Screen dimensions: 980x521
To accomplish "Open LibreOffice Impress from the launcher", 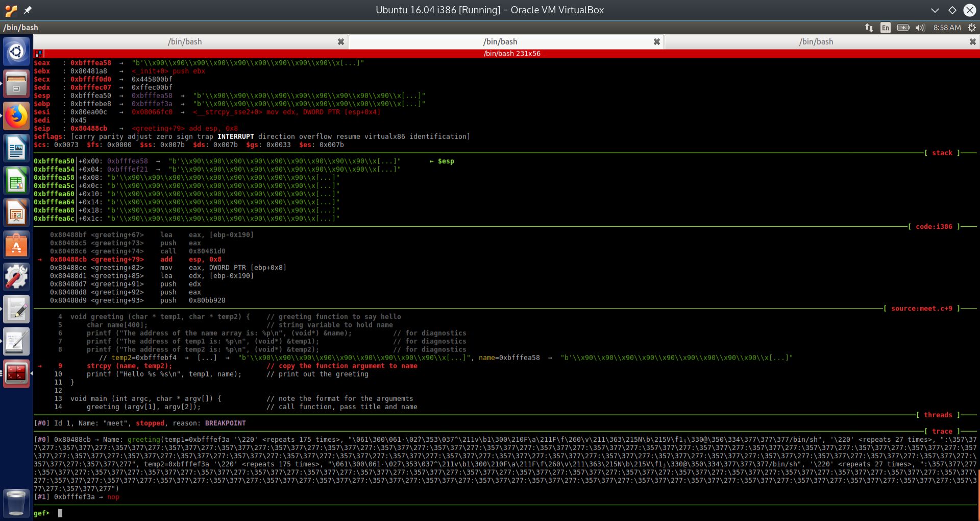I will point(16,212).
